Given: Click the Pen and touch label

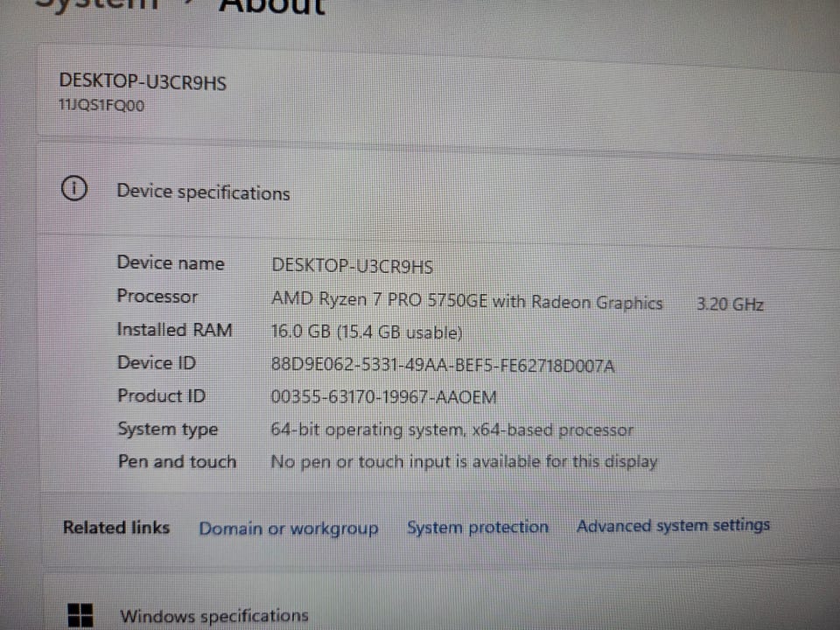Looking at the screenshot, I should (x=178, y=461).
